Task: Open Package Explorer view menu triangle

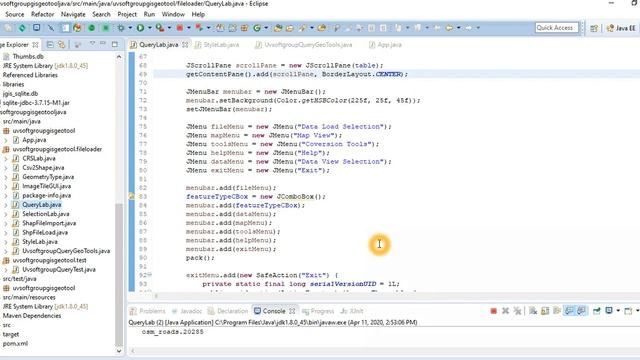Action: [x=92, y=44]
